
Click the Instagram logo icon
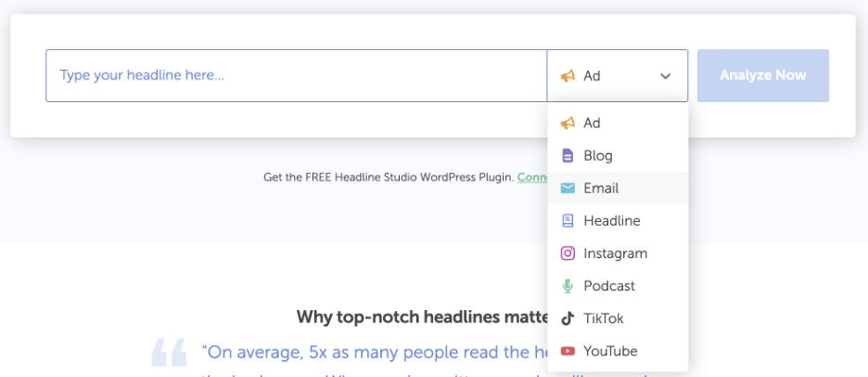pyautogui.click(x=568, y=253)
